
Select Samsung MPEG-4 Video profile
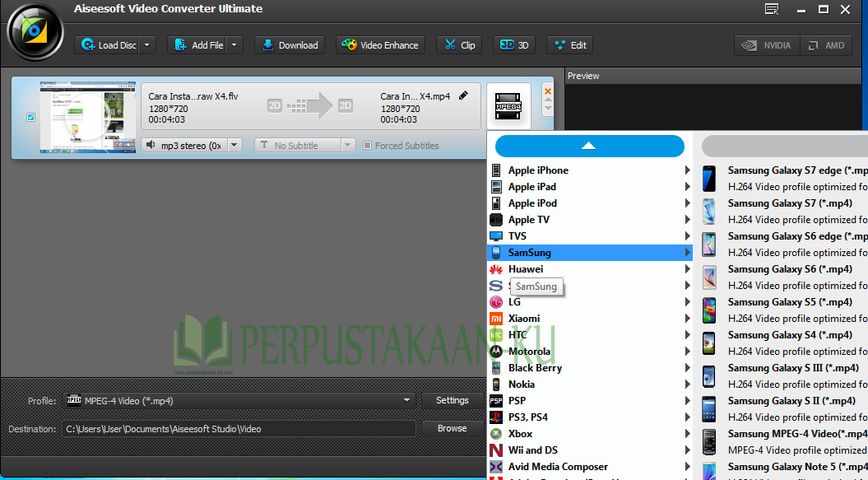coord(782,442)
